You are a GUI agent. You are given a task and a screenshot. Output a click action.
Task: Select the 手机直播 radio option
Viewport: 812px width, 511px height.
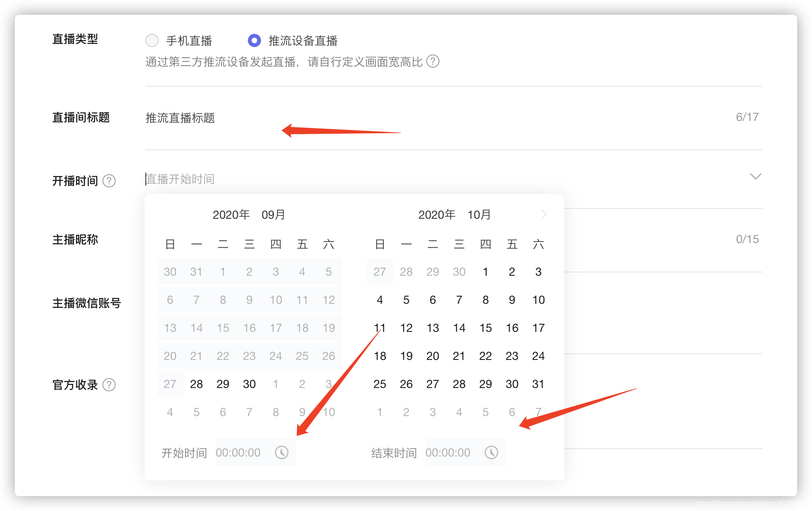click(152, 40)
